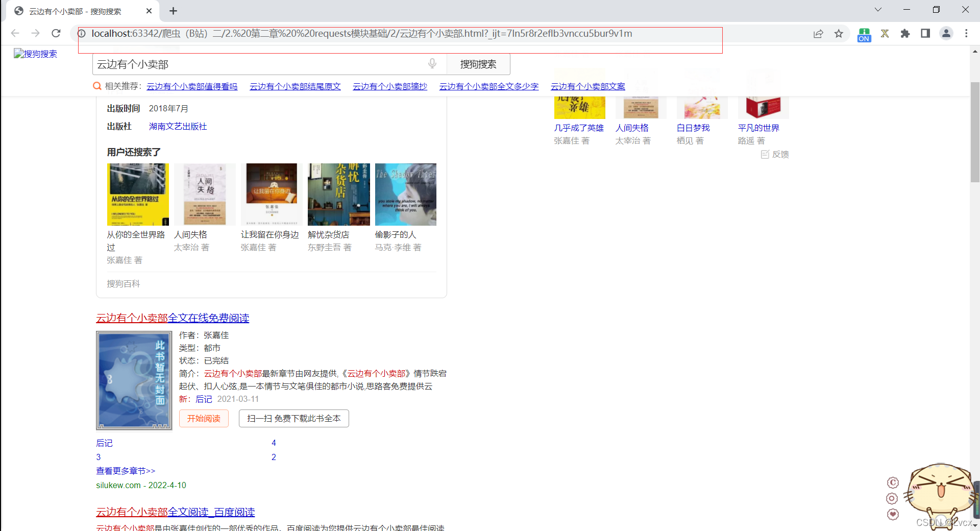
Task: Open suggestion 云边有个小卖部结尾原文
Action: (x=295, y=86)
